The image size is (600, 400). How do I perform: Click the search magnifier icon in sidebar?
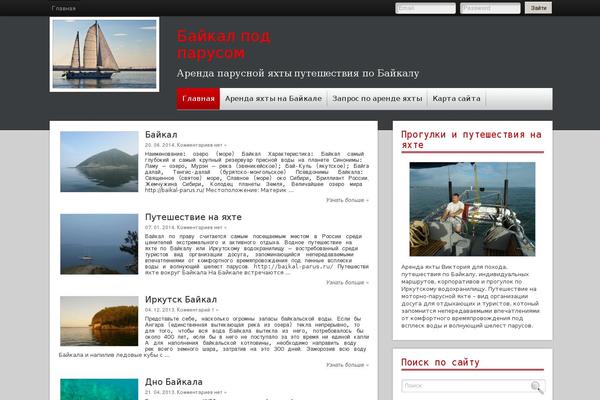pyautogui.click(x=537, y=387)
